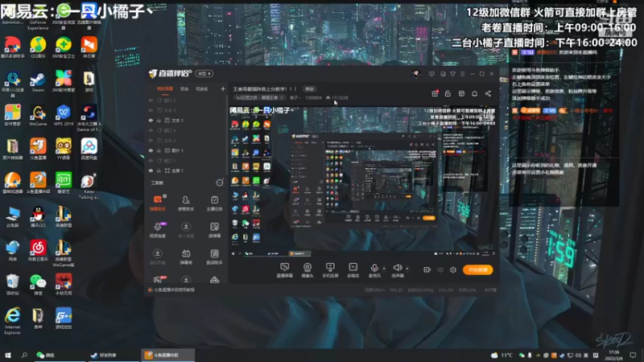
Task: Click the room number 1300804
Action: tap(313, 97)
